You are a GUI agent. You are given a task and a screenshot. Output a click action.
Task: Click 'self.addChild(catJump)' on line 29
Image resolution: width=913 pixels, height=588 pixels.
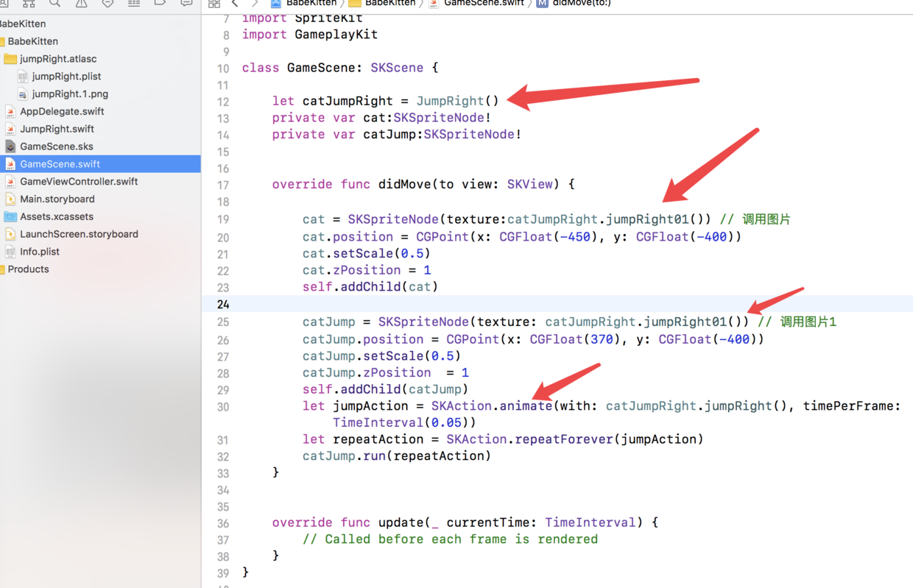(386, 389)
